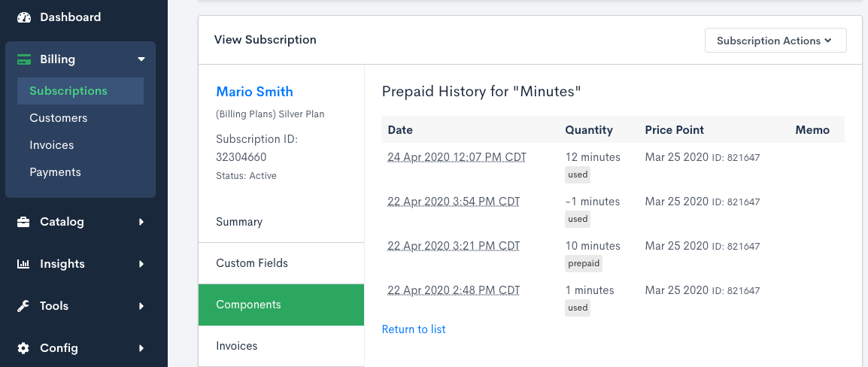Screen dimensions: 868x367
Task: Click the Price Point column header
Action: 674,130
